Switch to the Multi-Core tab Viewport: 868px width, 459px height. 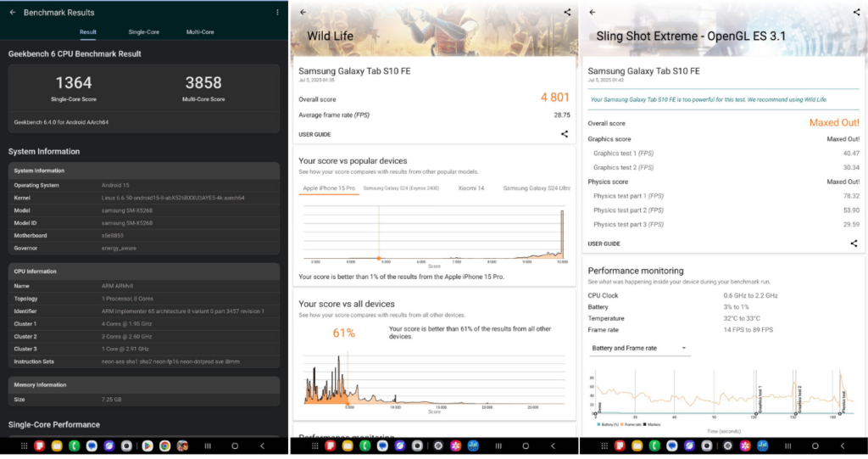200,32
